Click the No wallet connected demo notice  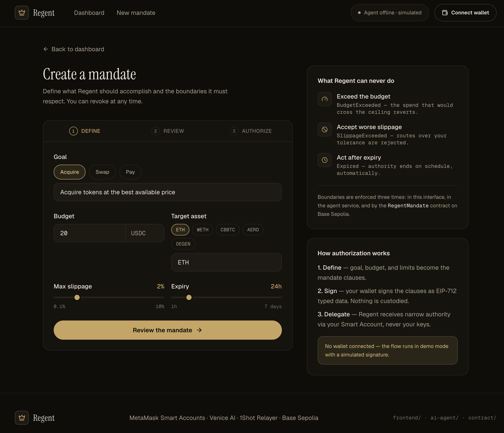tap(387, 350)
